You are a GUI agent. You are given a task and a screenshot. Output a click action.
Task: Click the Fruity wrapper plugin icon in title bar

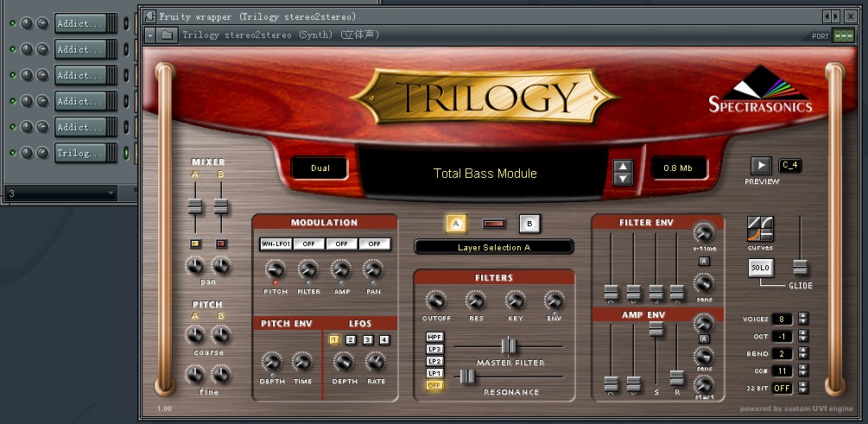tap(149, 16)
